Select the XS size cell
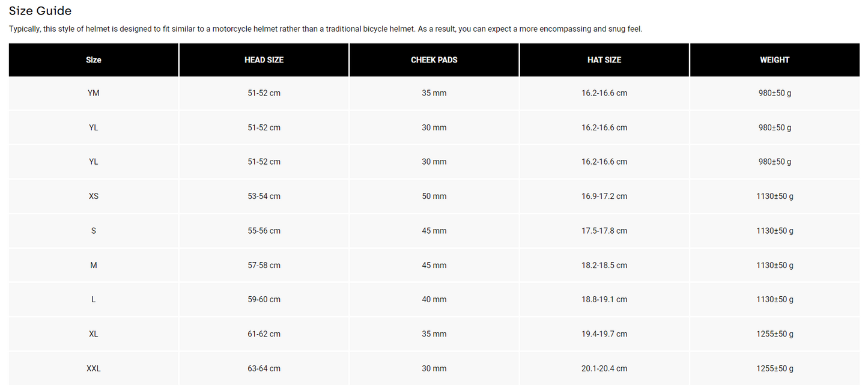The width and height of the screenshot is (868, 390). (94, 197)
